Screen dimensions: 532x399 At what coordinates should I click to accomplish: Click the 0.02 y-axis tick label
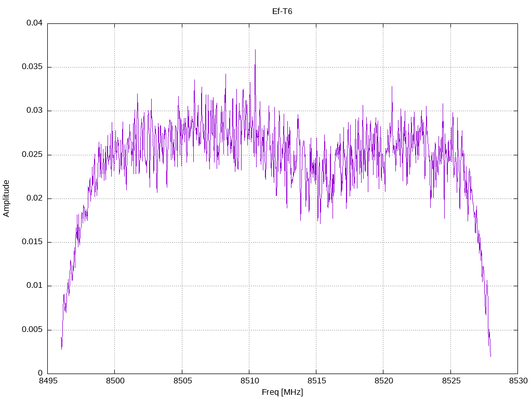[x=35, y=198]
